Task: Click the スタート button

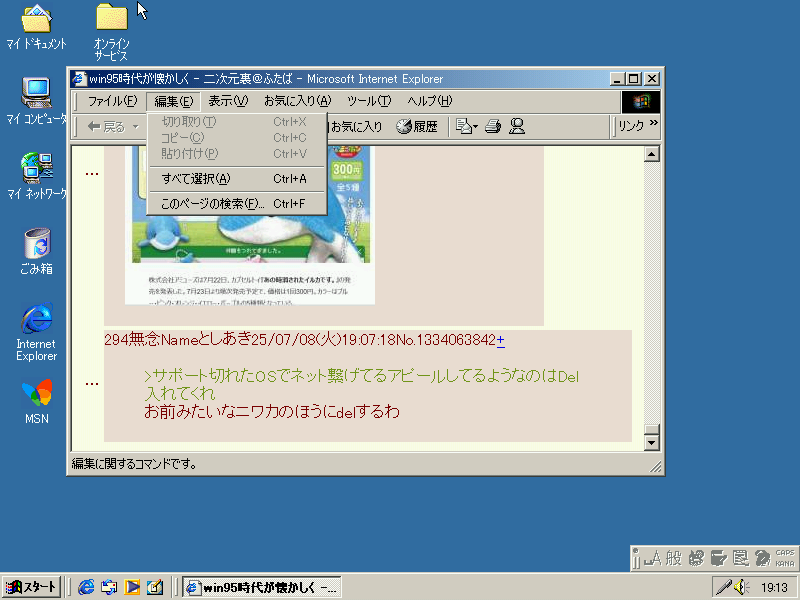Action: coord(31,587)
